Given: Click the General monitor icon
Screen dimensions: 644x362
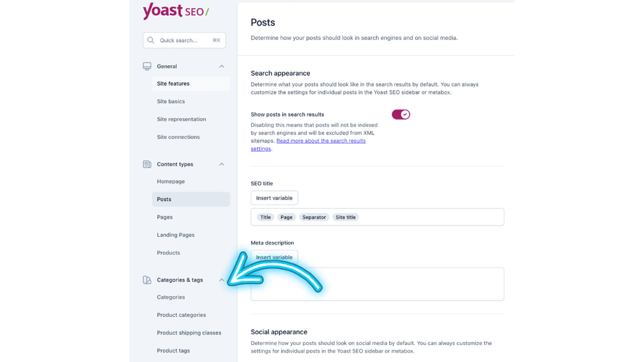Looking at the screenshot, I should tap(147, 66).
